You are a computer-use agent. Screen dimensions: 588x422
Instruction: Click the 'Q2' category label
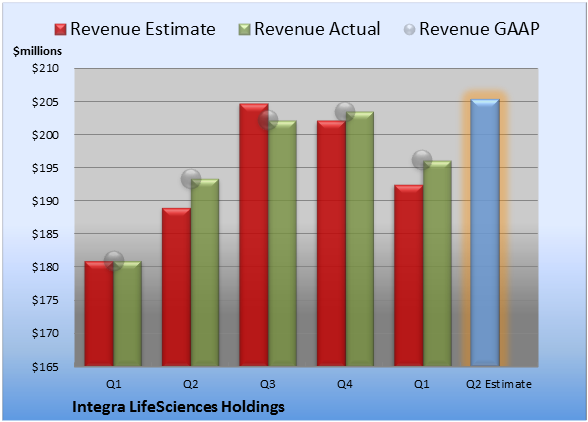[x=190, y=384]
